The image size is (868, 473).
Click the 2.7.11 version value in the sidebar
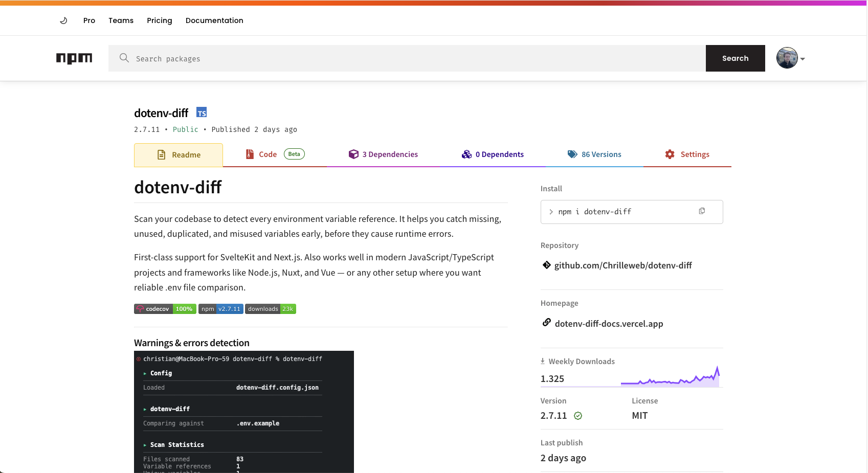coord(554,416)
